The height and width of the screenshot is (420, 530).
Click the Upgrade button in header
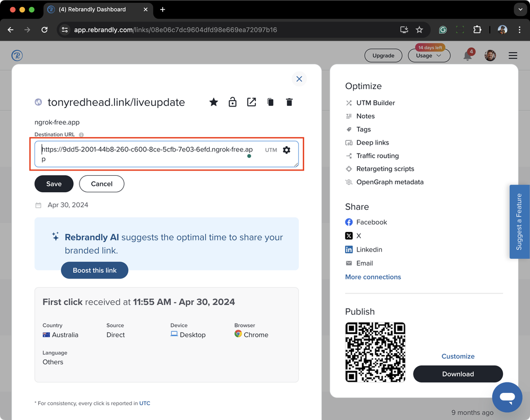click(x=383, y=56)
